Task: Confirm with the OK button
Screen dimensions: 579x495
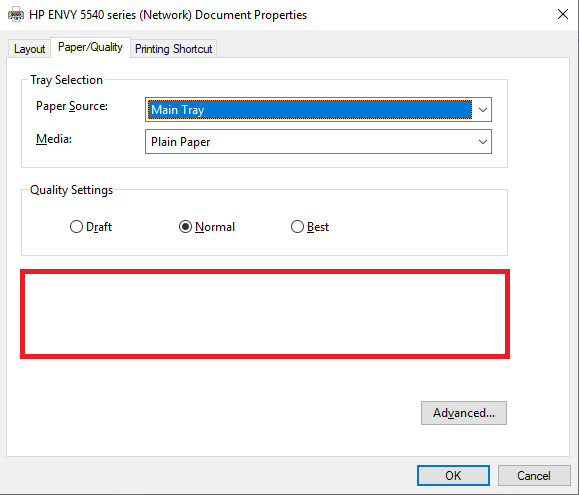Action: tap(453, 475)
